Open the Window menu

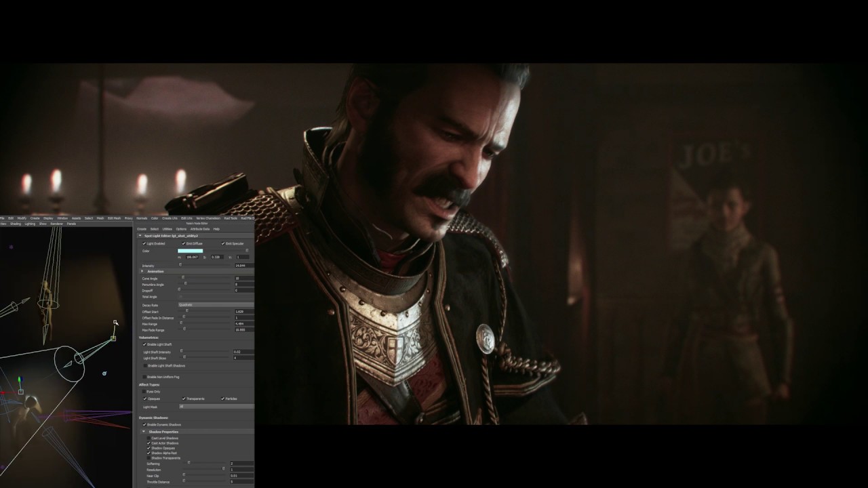pyautogui.click(x=62, y=218)
